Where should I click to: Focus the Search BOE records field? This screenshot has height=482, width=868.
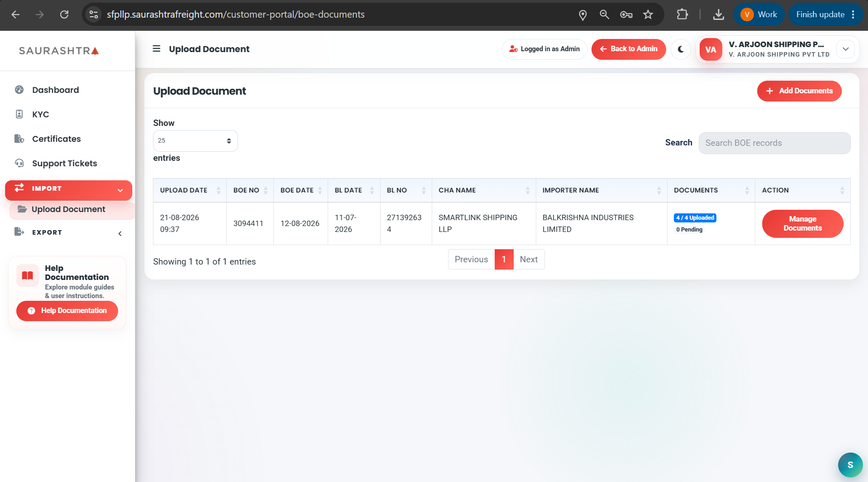point(774,143)
